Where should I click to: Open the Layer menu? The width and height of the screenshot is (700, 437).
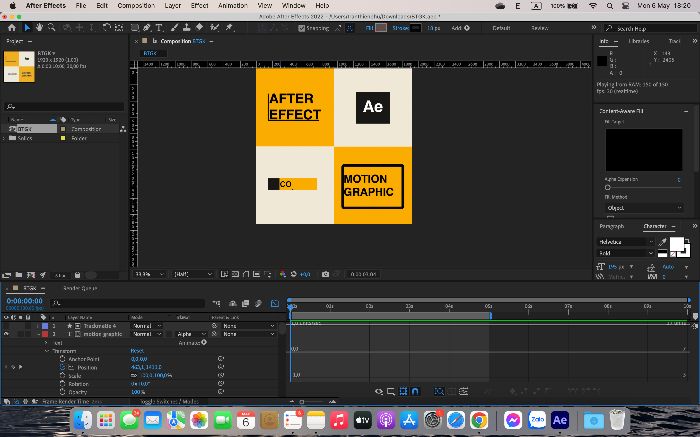[x=172, y=5]
